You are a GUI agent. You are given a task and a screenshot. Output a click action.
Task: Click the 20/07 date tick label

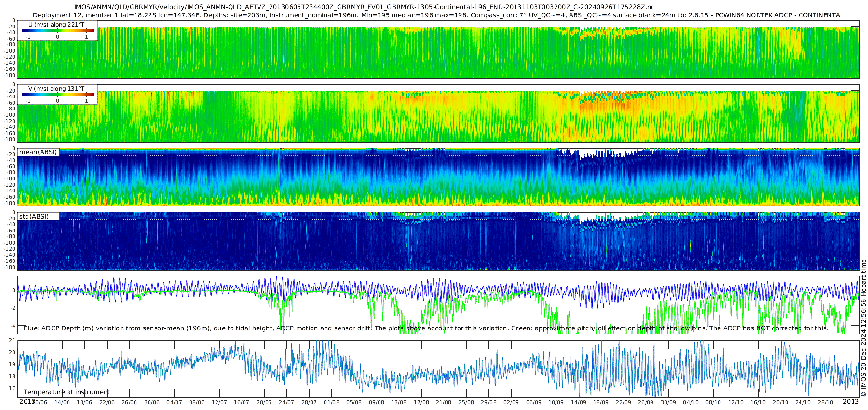coord(264,402)
